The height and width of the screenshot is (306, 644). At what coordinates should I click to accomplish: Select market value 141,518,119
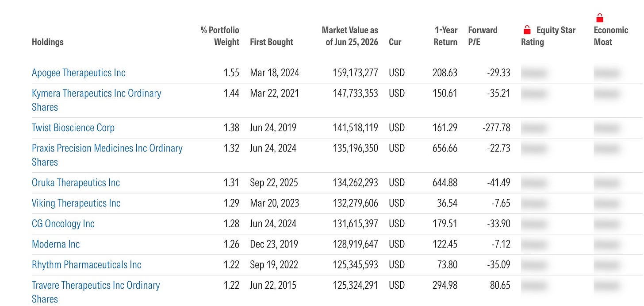[356, 128]
